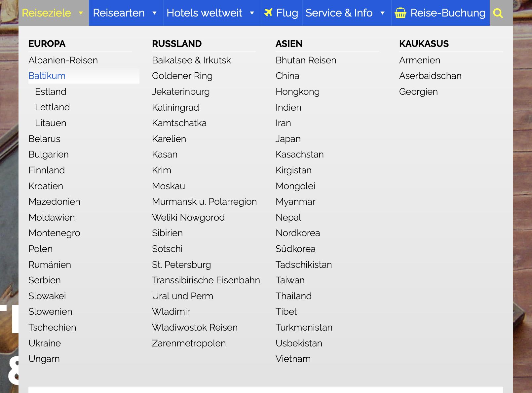Image resolution: width=532 pixels, height=393 pixels.
Task: Select Georgien in the Kaukasus column
Action: coord(418,91)
